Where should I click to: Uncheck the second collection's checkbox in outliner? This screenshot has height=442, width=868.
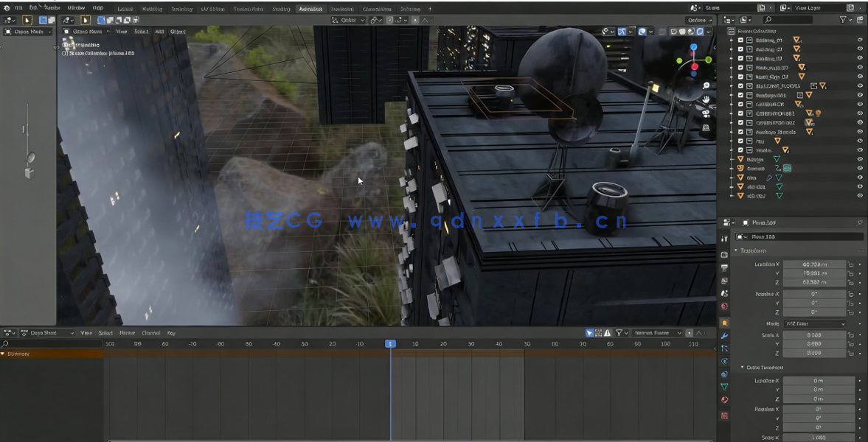coord(741,49)
